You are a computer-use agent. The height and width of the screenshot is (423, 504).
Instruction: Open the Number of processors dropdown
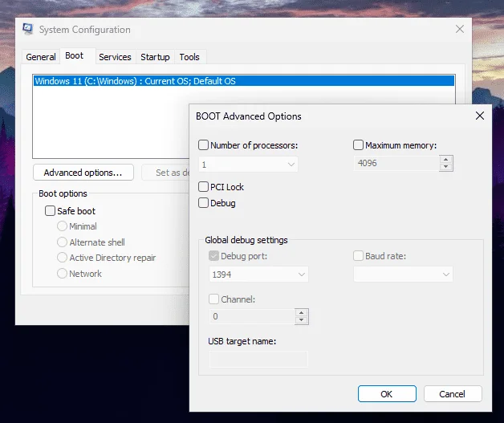click(x=248, y=165)
